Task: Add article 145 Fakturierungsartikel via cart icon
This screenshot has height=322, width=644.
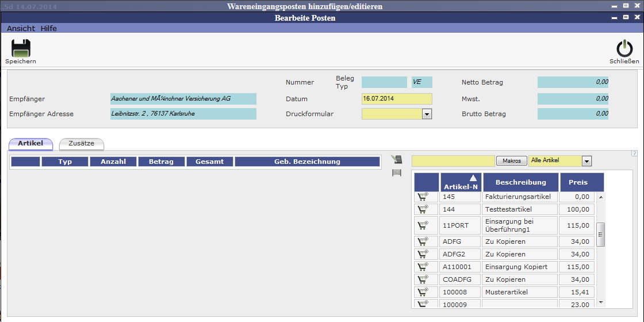Action: (x=423, y=197)
